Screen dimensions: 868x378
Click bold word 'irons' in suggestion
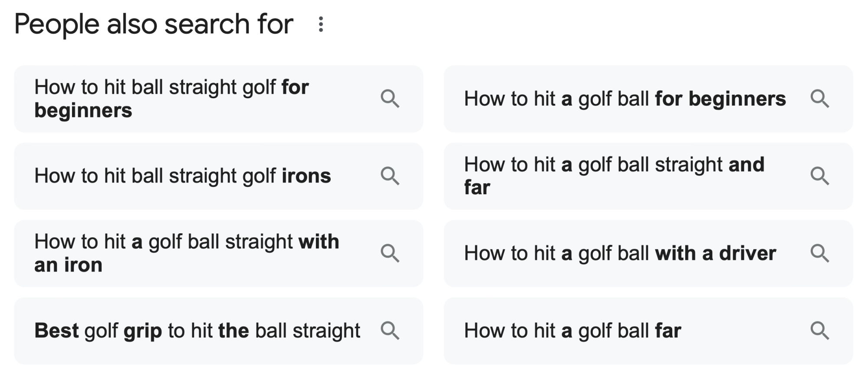306,176
